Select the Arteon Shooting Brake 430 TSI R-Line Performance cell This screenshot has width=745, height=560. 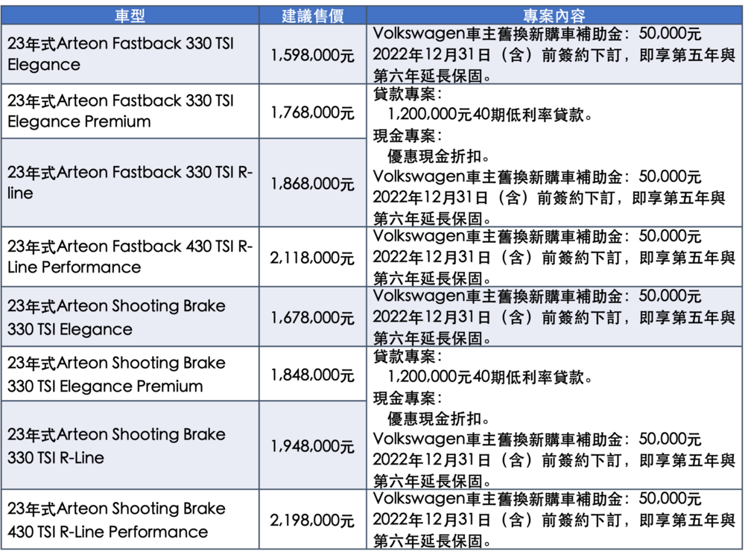tap(130, 520)
